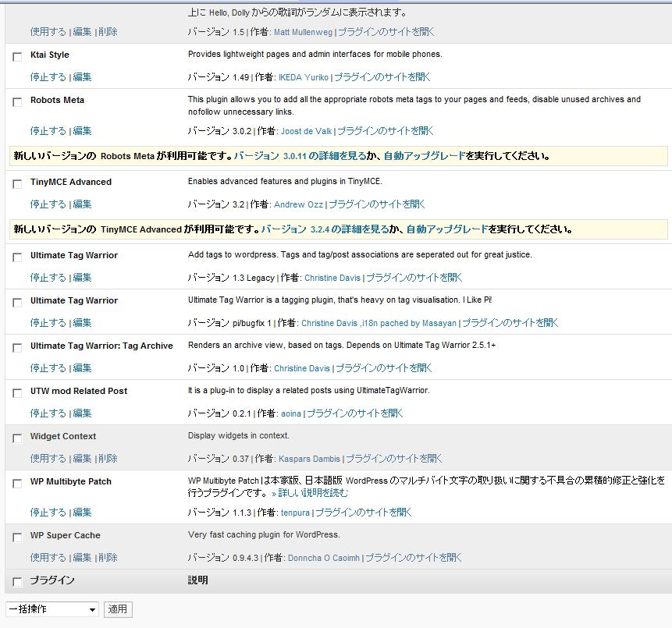
Task: Open plugin site link for Ktai Style
Action: coord(382,77)
